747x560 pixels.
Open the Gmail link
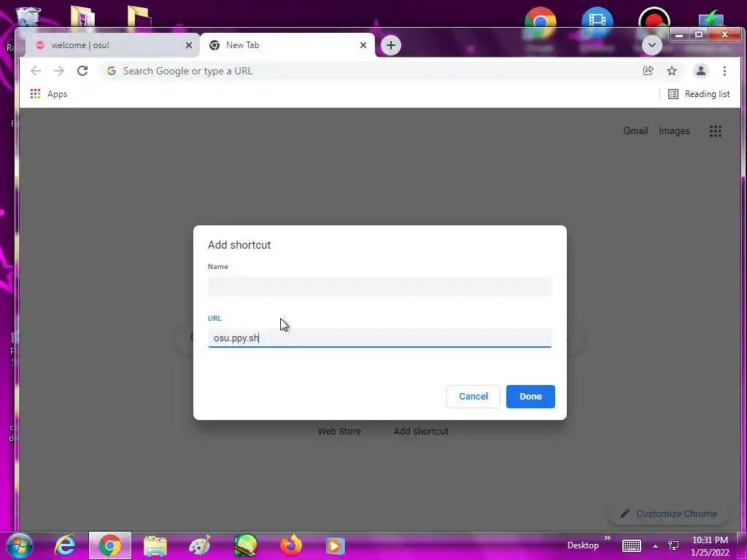635,131
